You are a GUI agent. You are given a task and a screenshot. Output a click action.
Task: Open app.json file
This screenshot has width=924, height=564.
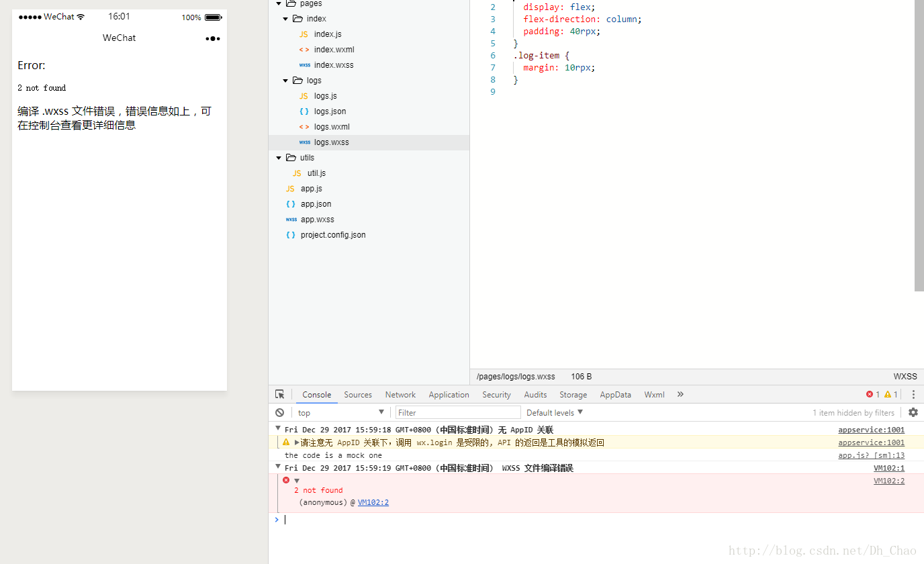[316, 204]
